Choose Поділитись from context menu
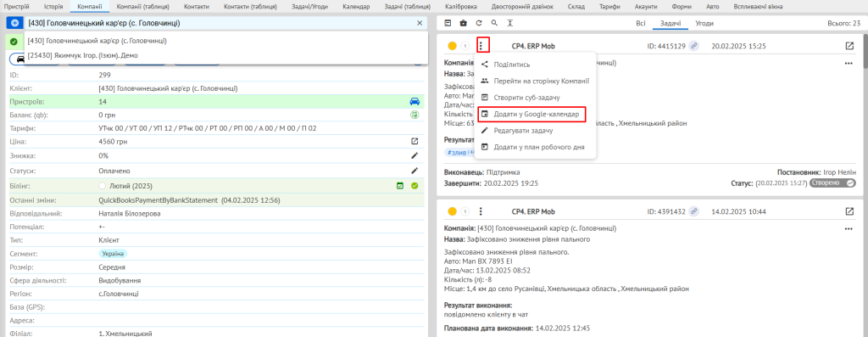The image size is (868, 337). tap(535, 65)
